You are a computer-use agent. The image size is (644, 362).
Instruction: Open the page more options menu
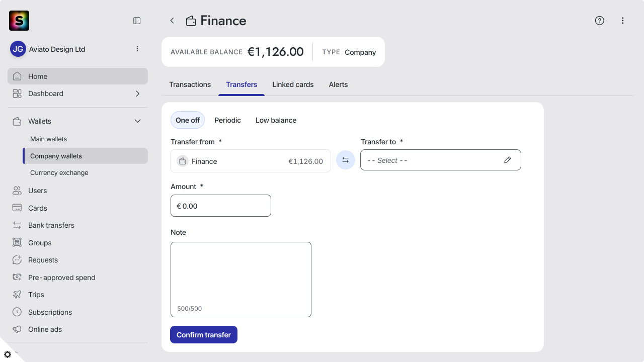tap(623, 21)
